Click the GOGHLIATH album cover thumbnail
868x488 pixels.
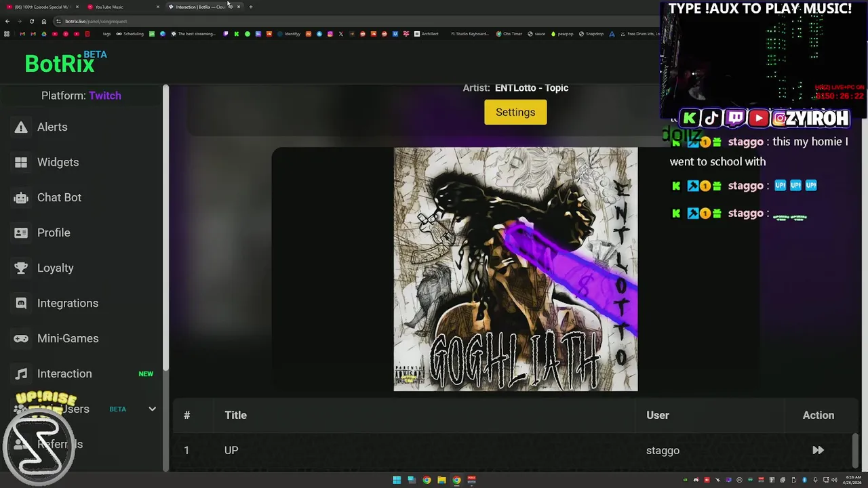pyautogui.click(x=515, y=269)
